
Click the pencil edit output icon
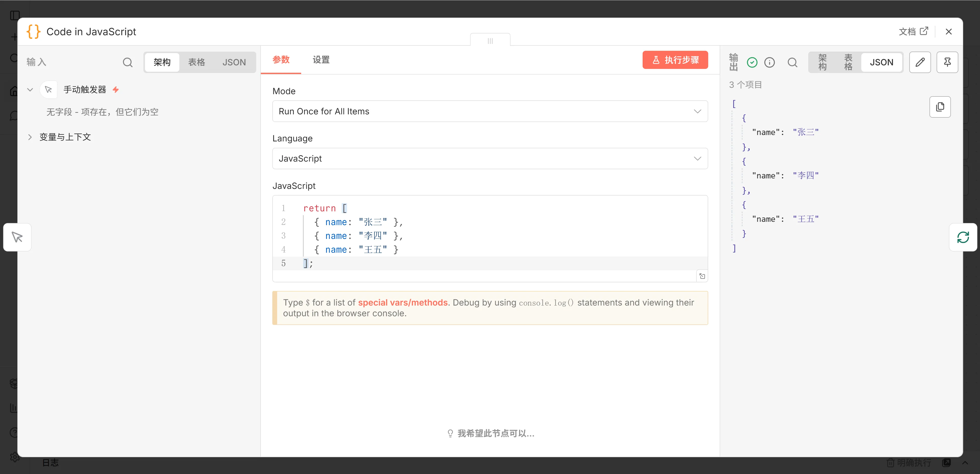920,62
